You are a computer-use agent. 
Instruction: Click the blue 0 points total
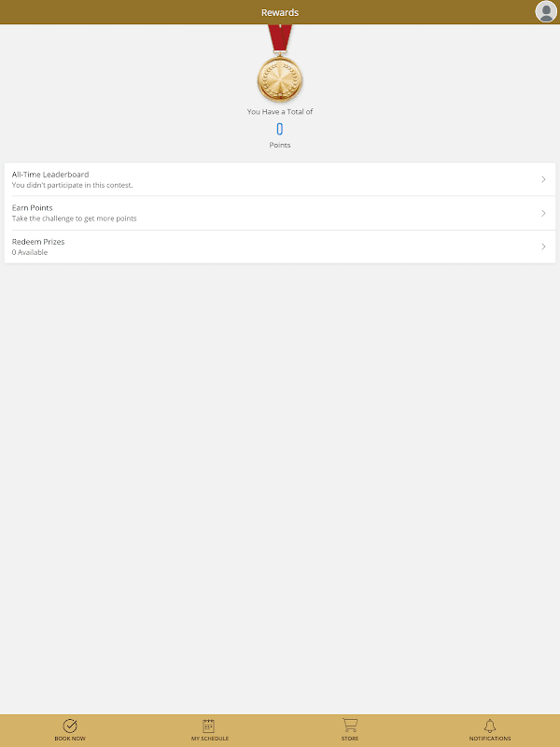click(280, 129)
